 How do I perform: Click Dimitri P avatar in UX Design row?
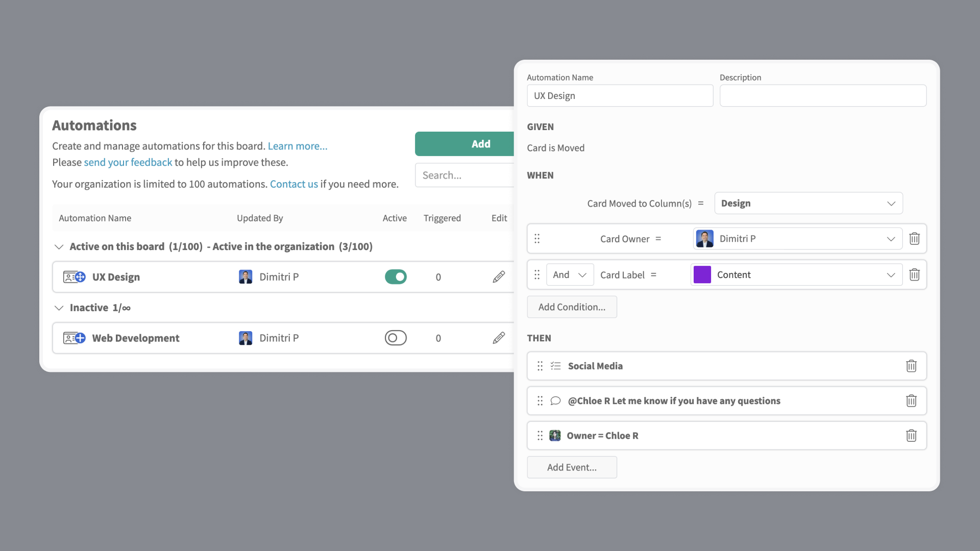(246, 277)
